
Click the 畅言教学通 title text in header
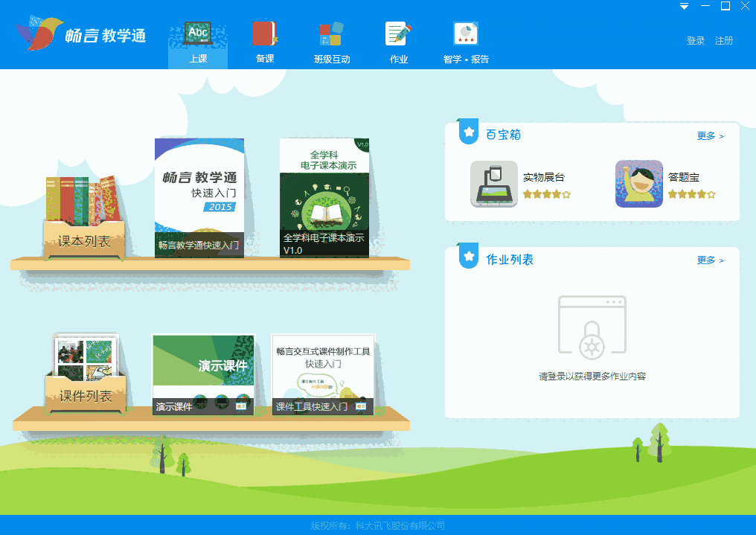106,36
